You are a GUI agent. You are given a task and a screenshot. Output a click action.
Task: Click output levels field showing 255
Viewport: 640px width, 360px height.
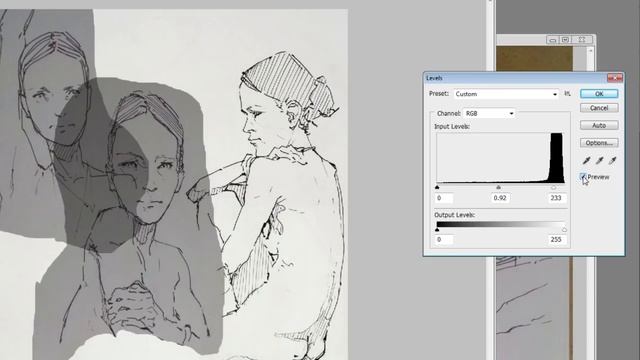557,240
